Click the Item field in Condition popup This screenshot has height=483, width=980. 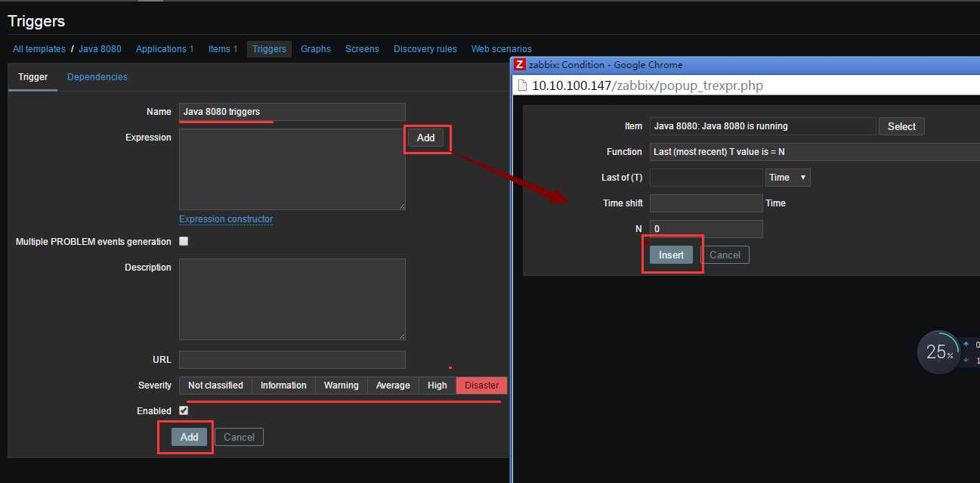coord(763,126)
